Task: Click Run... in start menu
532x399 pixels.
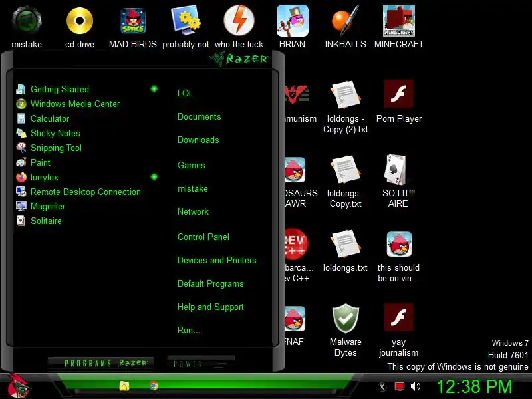Action: (x=189, y=330)
